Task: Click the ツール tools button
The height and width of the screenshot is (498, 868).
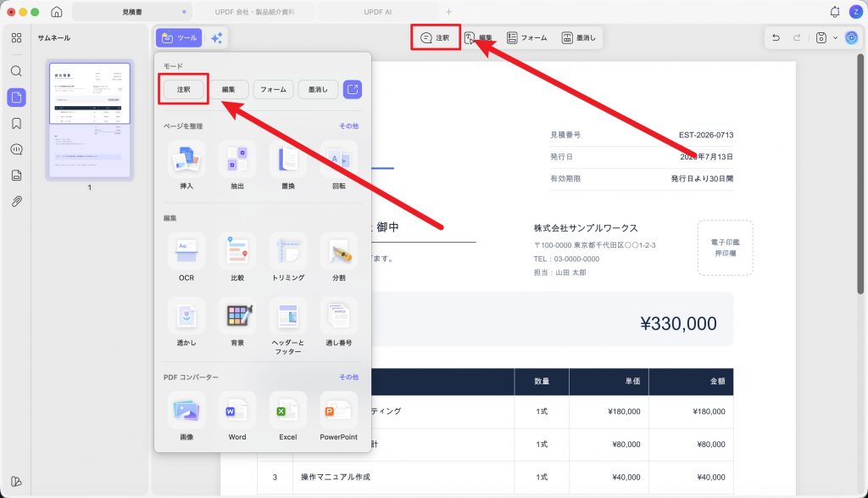Action: pos(179,37)
